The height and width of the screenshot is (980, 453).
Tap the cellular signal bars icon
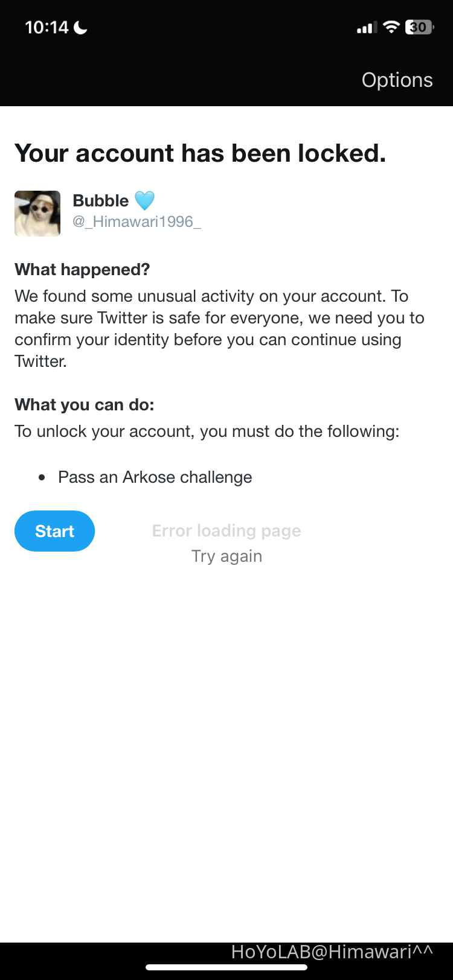367,28
